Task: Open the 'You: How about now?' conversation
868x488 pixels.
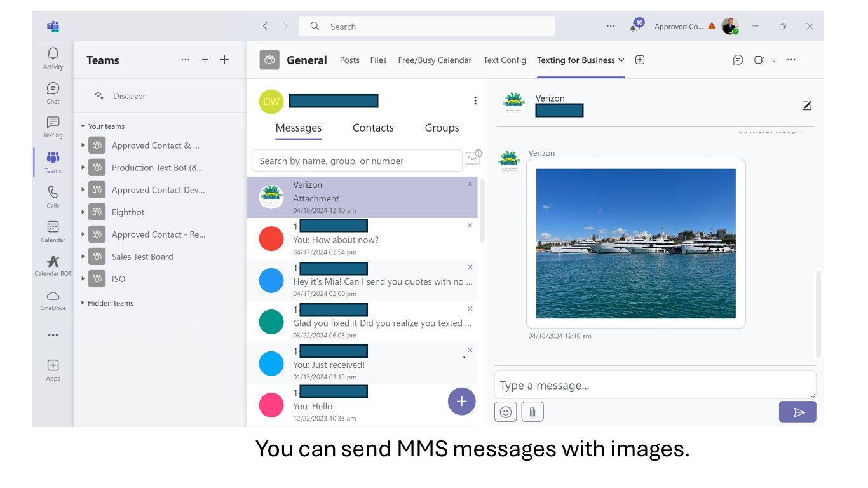Action: tap(362, 239)
